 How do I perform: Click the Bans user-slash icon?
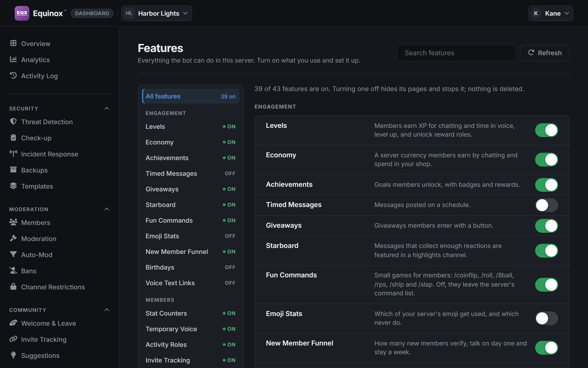pos(13,270)
